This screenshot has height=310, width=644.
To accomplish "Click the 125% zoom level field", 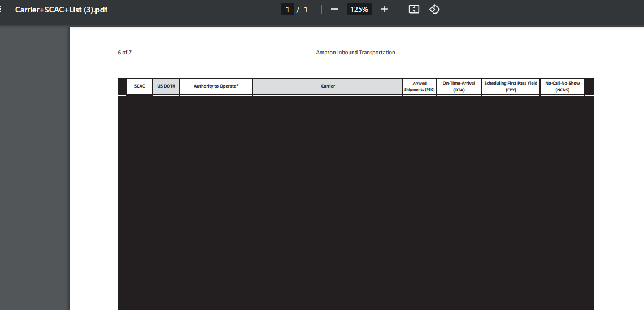I will [x=359, y=9].
